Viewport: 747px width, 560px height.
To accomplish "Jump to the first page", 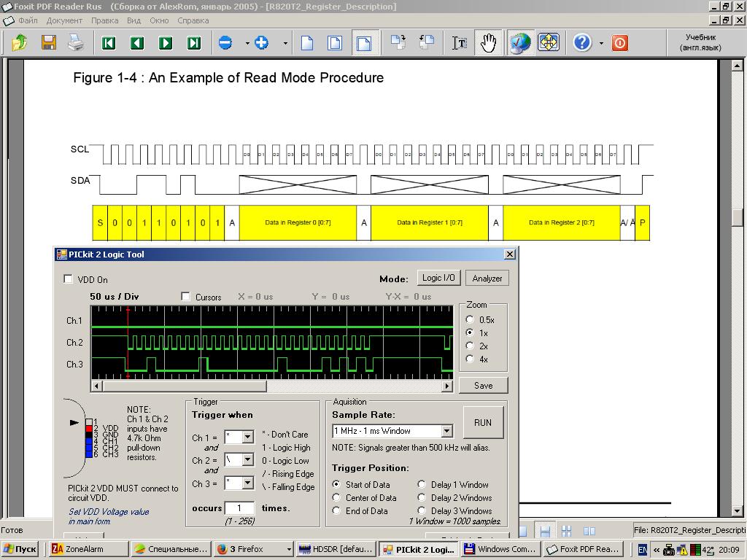I will pos(109,43).
